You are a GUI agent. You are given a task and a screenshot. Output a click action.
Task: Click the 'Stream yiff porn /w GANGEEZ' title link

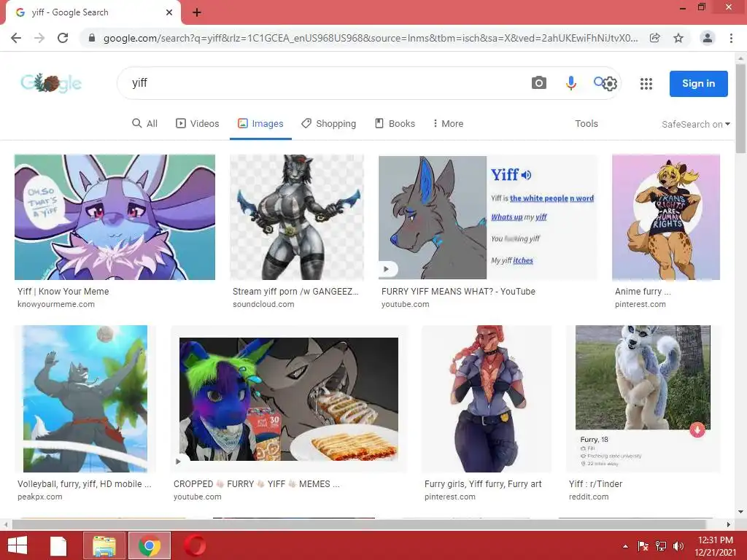pyautogui.click(x=295, y=292)
